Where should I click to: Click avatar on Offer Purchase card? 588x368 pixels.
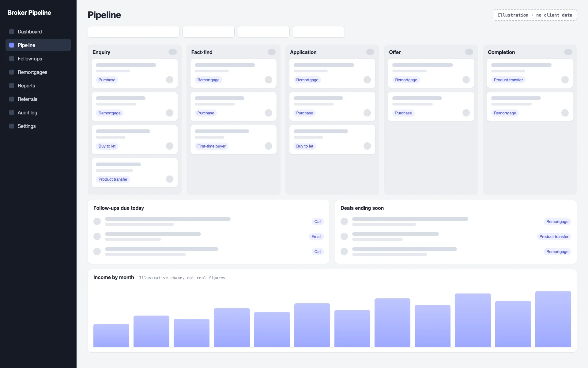466,113
